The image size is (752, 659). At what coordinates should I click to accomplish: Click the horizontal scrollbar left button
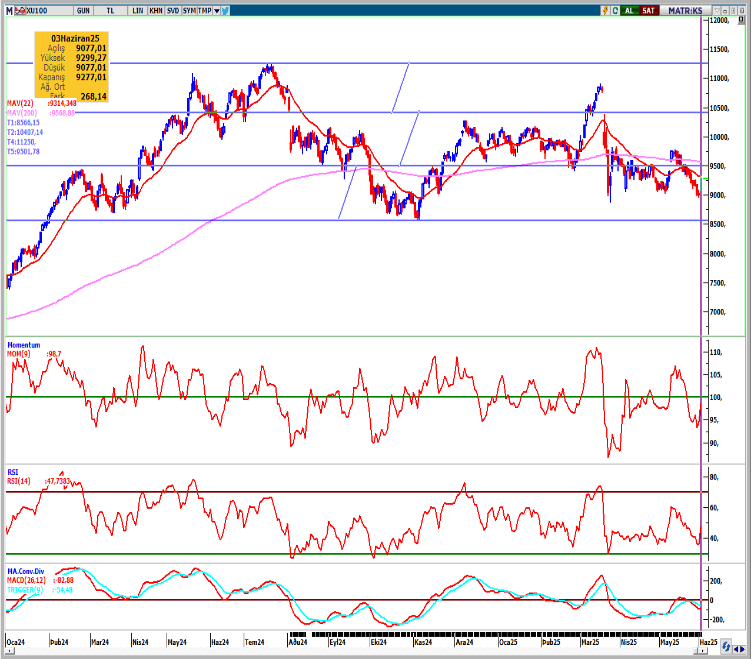coord(9,651)
